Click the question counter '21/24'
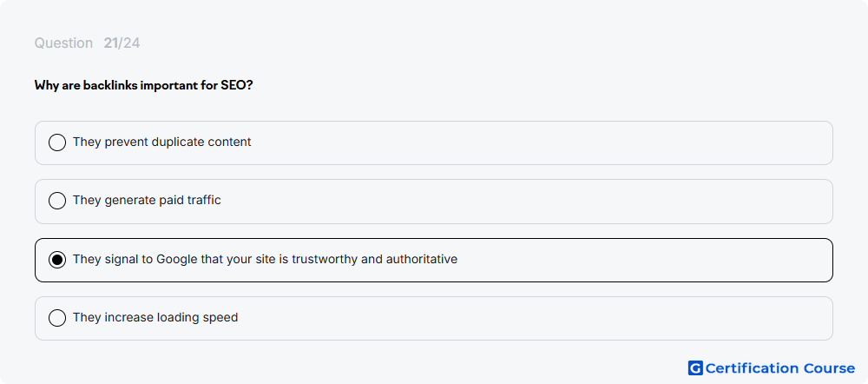 (x=122, y=43)
